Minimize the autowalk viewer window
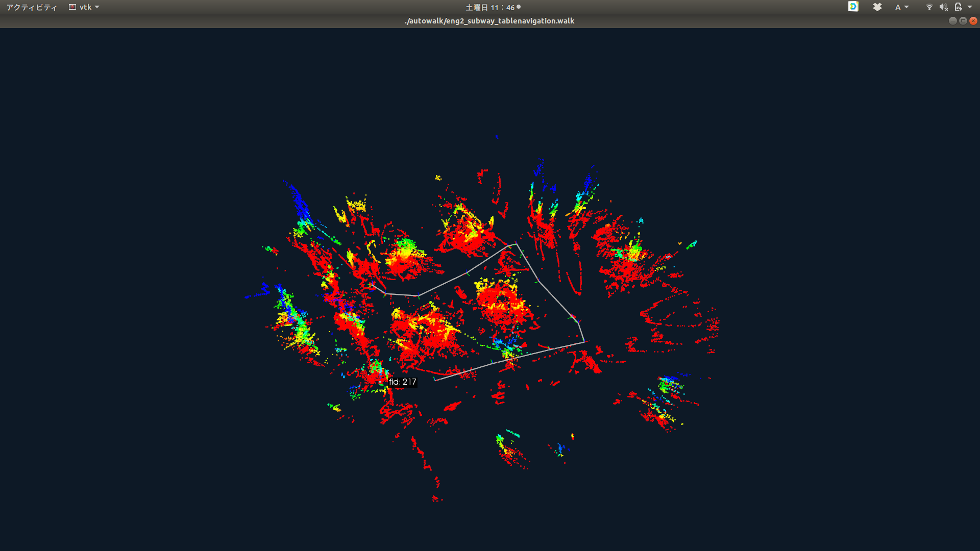The image size is (980, 551). coord(952,21)
